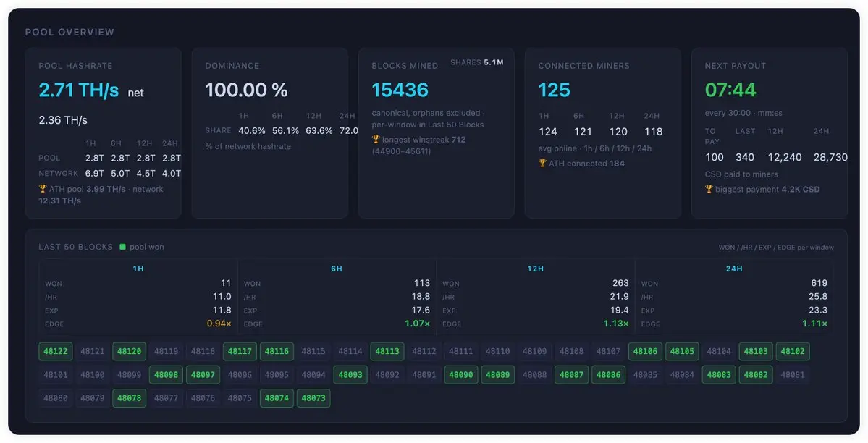
Task: Click the 2.36 TH/s hashrate value
Action: 63,120
